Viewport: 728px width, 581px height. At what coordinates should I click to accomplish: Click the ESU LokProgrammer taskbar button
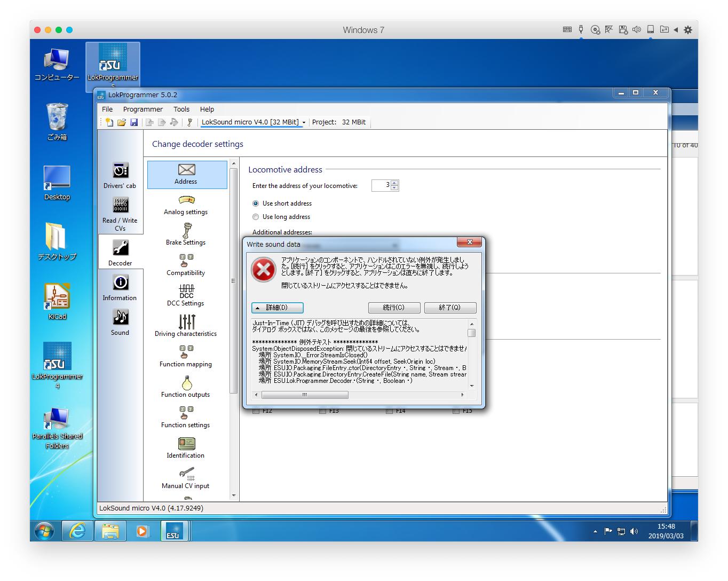click(x=174, y=531)
